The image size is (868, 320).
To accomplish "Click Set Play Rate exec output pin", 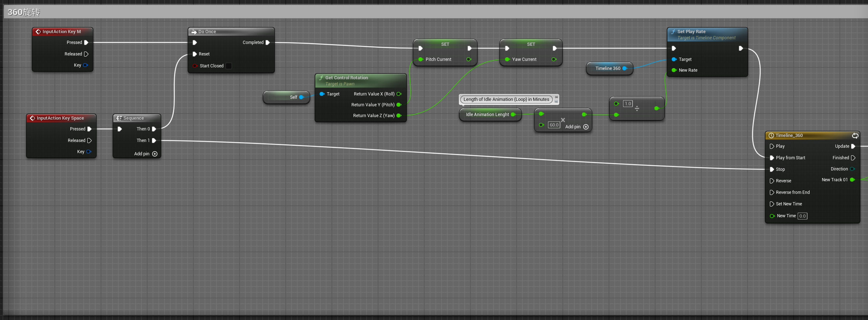I will (741, 48).
